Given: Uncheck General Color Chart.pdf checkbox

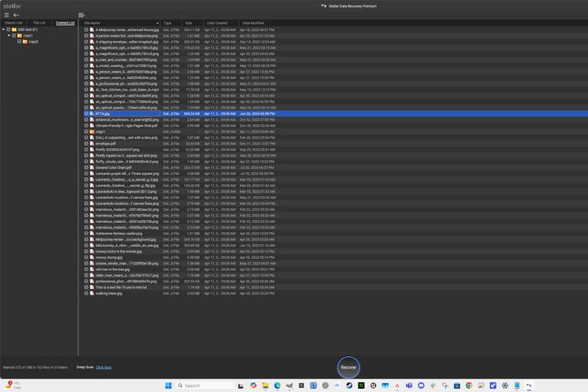Looking at the screenshot, I should click(x=87, y=167).
